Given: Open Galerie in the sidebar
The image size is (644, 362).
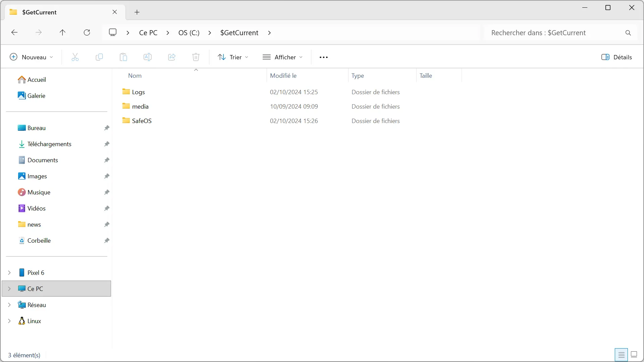Looking at the screenshot, I should (36, 96).
